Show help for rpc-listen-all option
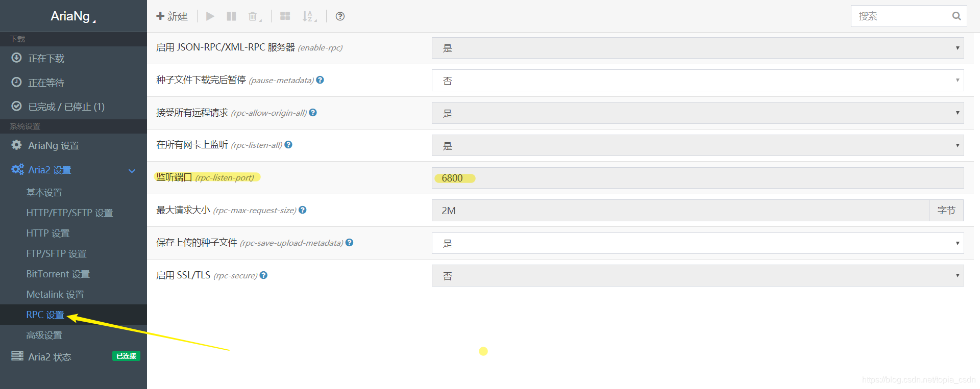This screenshot has width=980, height=389. pos(288,145)
